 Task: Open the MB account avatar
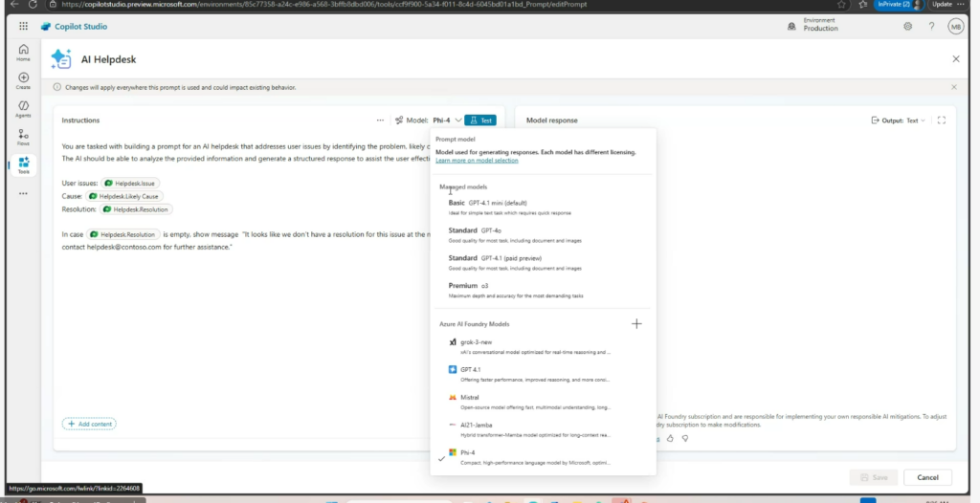(x=955, y=26)
